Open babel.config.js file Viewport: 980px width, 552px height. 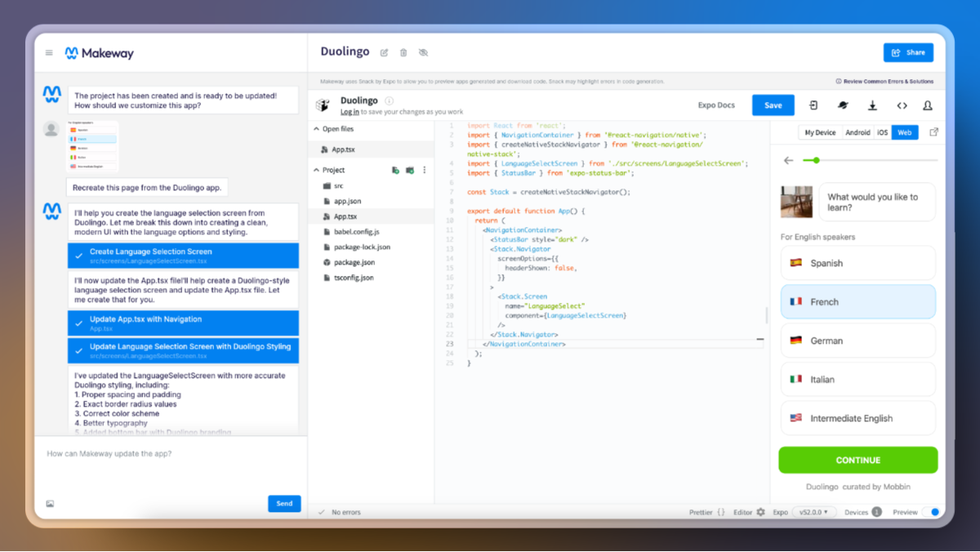coord(372,232)
